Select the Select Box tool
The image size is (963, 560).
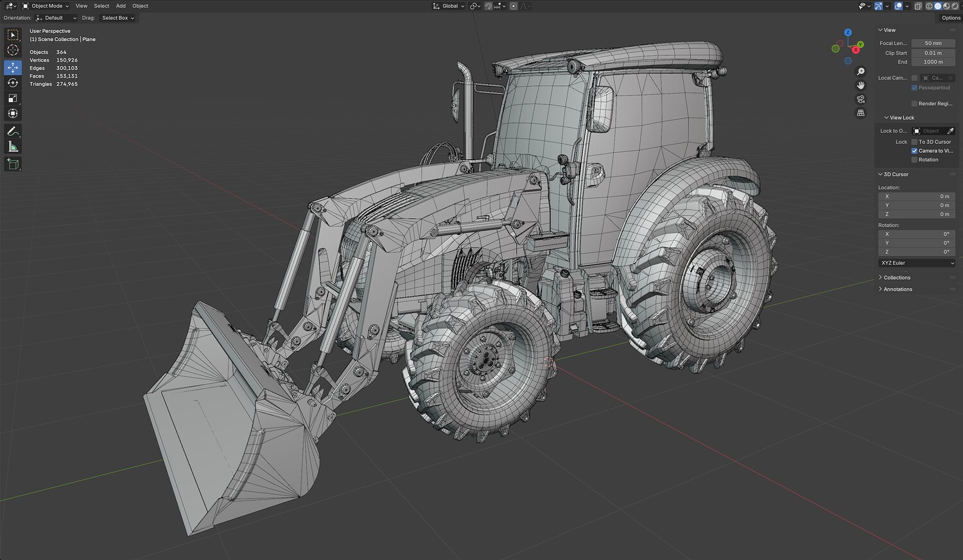coord(13,35)
